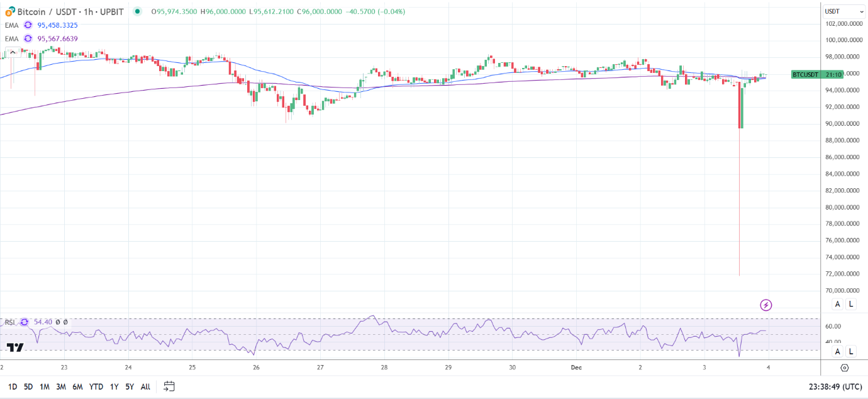Click the RSI 40.00 scale label
The width and height of the screenshot is (868, 399).
click(x=833, y=342)
